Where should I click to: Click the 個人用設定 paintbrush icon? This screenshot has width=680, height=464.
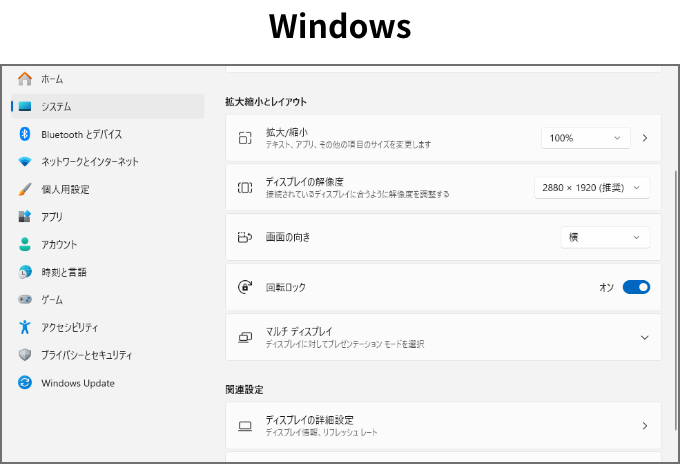[x=25, y=189]
